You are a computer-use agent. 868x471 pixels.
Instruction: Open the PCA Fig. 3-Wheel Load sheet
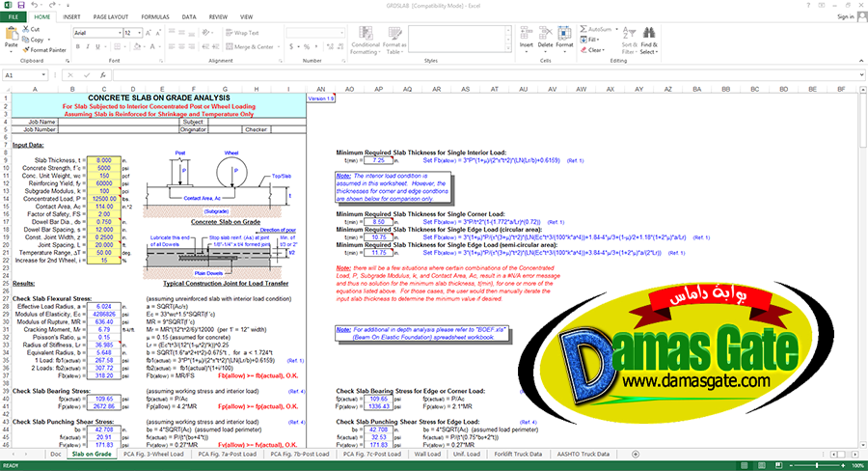tap(153, 454)
